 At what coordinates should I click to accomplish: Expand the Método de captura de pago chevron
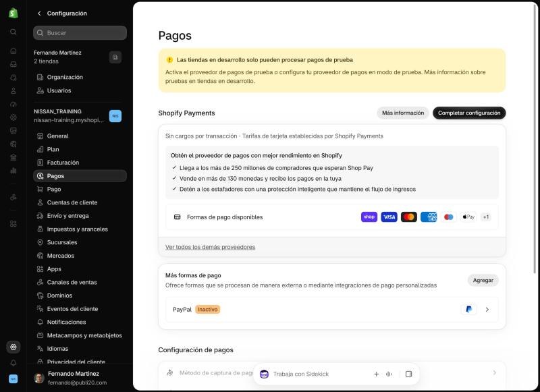point(495,372)
